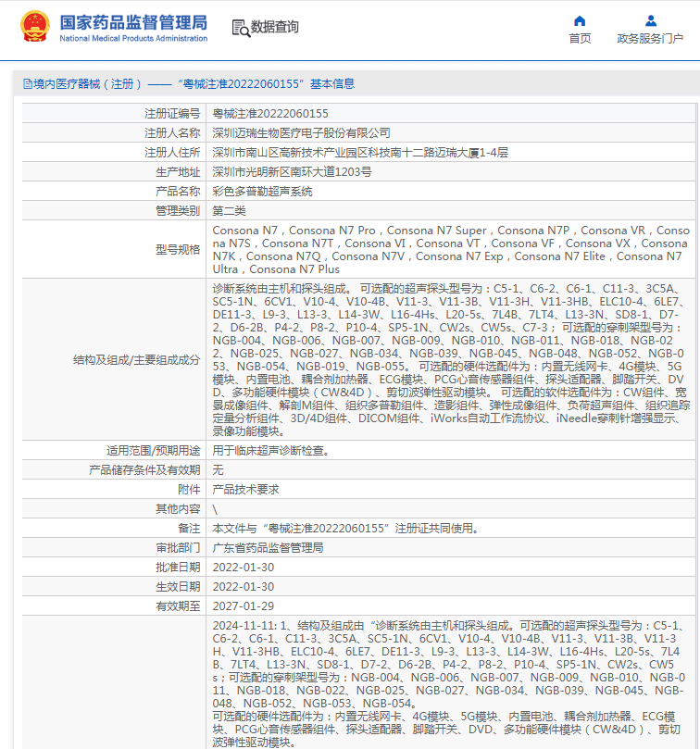Select address 科技南十二路迈瑞大厦1-4层 cell
700x749 pixels.
tap(451, 153)
